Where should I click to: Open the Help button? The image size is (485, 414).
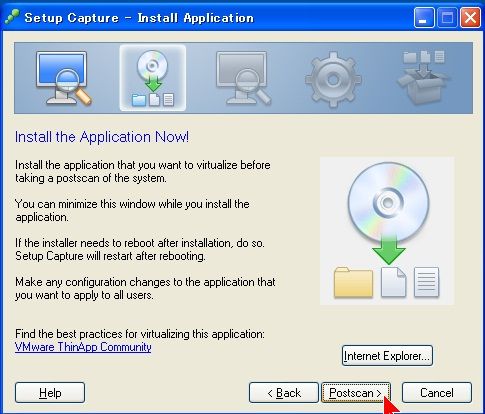(50, 393)
